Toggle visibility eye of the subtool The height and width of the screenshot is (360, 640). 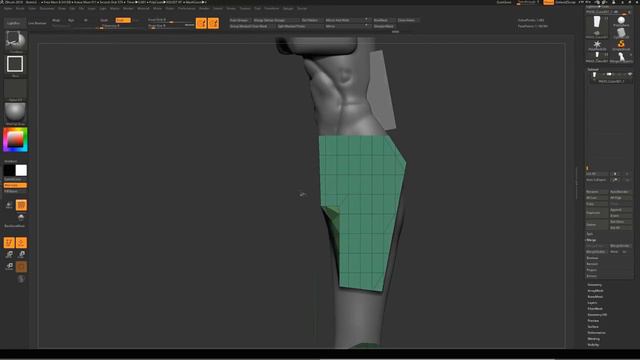coord(630,74)
